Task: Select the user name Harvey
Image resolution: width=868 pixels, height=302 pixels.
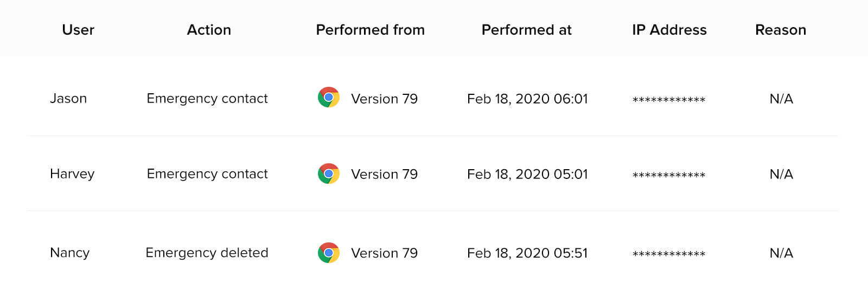Action: [72, 174]
